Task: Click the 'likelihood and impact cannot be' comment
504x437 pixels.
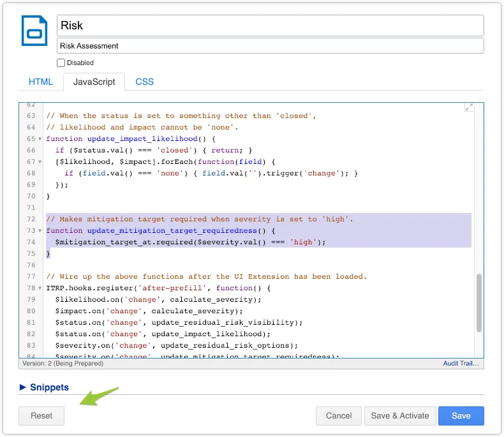Action: point(142,127)
